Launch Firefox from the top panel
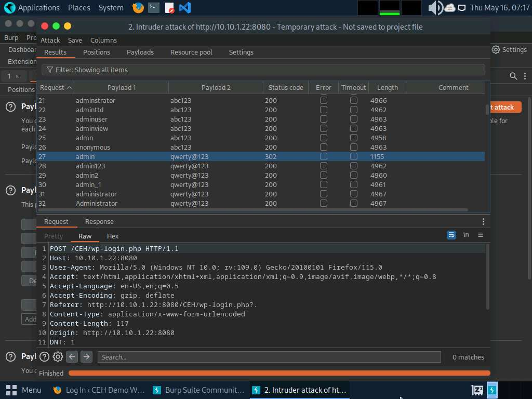 click(138, 7)
